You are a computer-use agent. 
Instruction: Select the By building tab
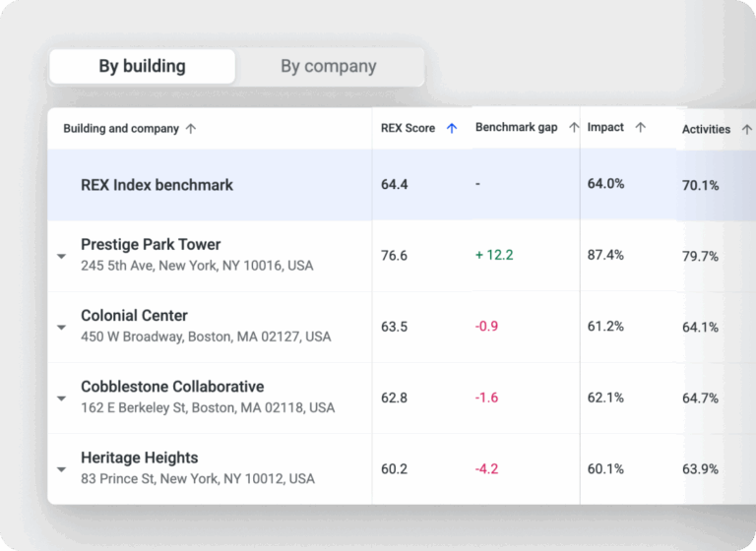pos(142,67)
